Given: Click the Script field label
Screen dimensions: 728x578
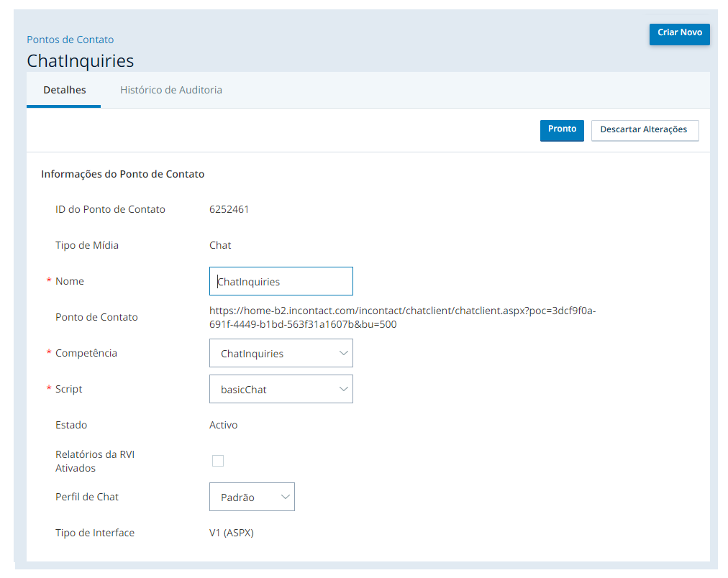Looking at the screenshot, I should pos(69,389).
